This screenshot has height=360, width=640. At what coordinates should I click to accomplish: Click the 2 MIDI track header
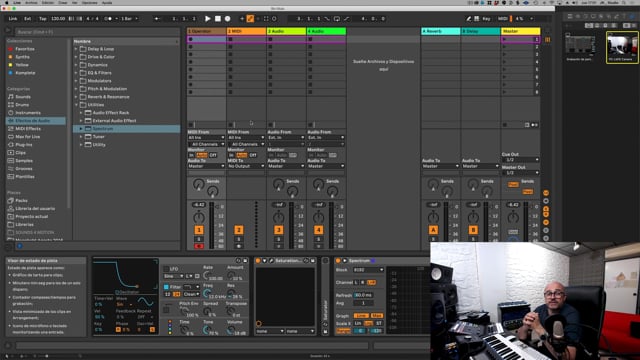(247, 31)
